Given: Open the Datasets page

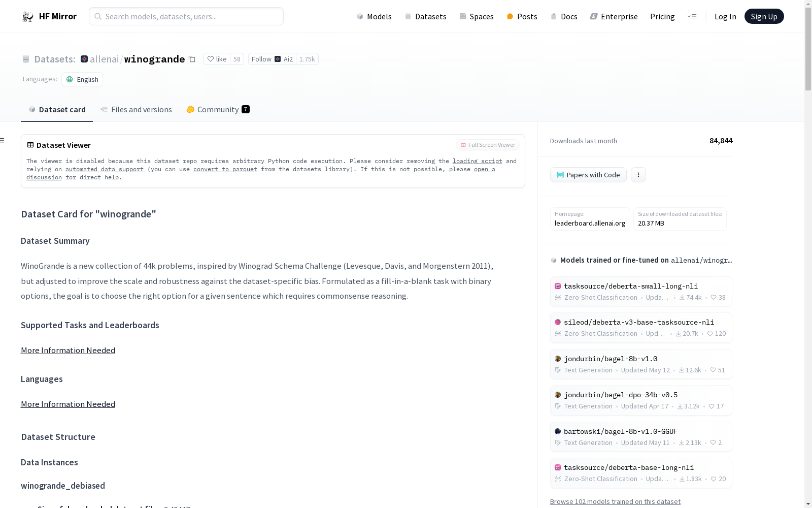Looking at the screenshot, I should [x=425, y=16].
